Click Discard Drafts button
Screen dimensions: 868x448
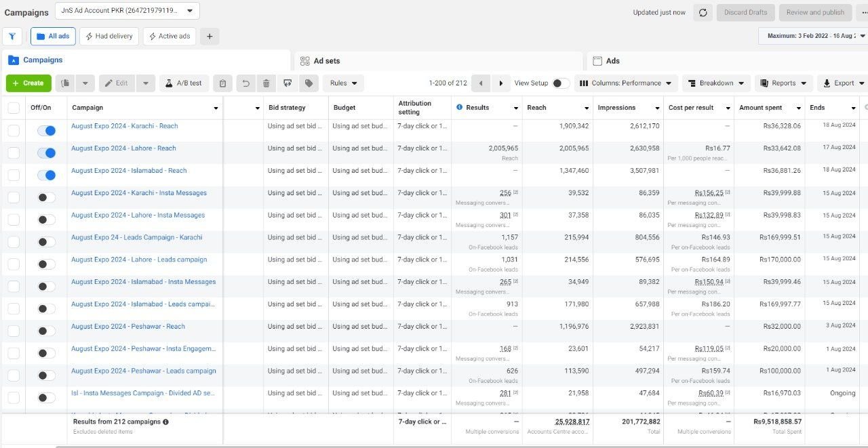click(745, 12)
